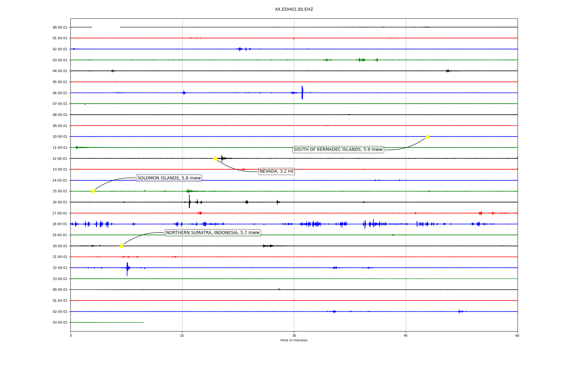Click the NEVADA 3.2 ml annotation box
Viewport: 588px width, 368px height.
click(276, 171)
